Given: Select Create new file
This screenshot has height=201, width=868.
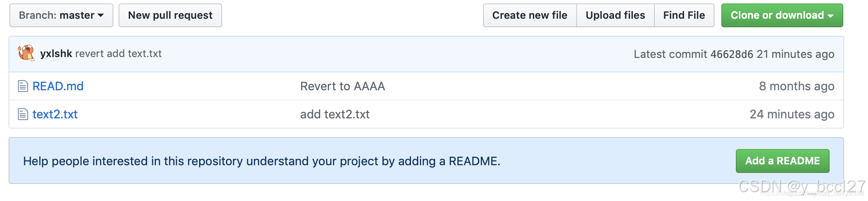Looking at the screenshot, I should click(x=529, y=15).
